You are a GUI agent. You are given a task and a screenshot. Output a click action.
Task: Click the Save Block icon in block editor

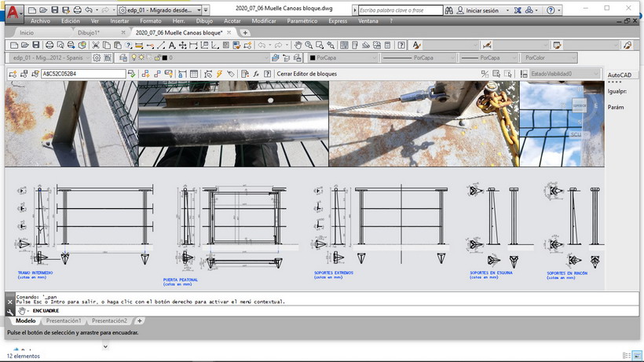point(24,74)
